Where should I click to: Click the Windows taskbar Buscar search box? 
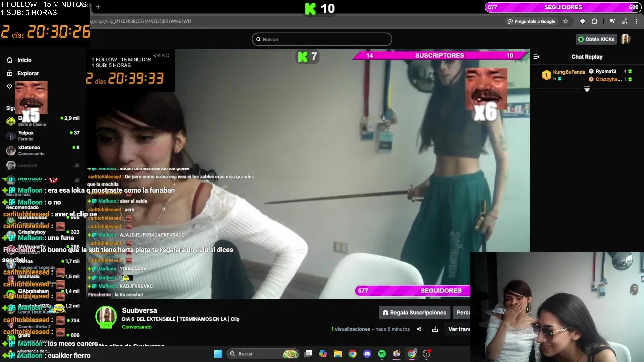(264, 354)
